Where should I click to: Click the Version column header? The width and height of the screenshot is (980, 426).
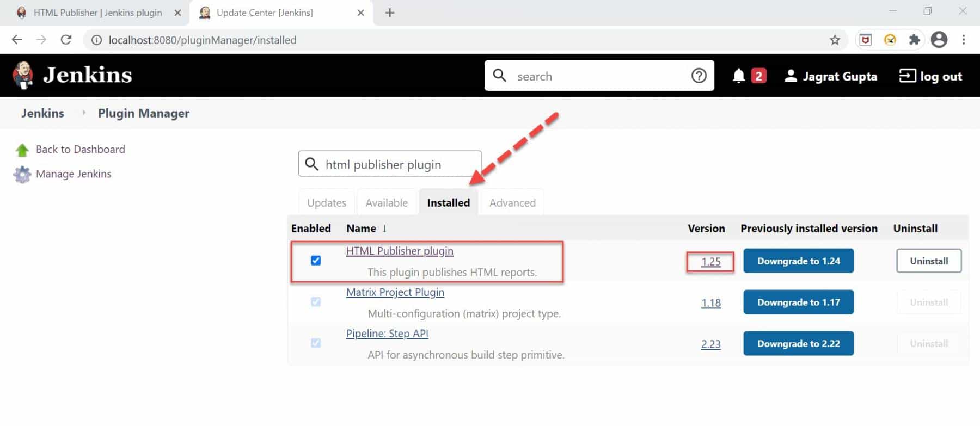tap(706, 229)
